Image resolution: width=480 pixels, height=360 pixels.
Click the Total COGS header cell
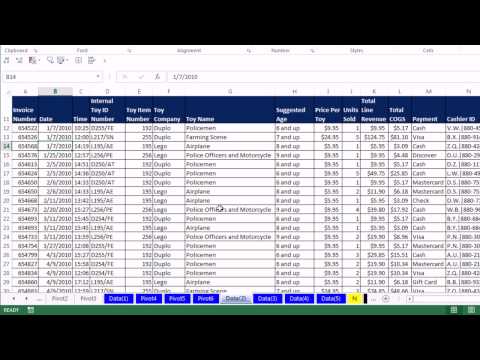[x=400, y=110]
